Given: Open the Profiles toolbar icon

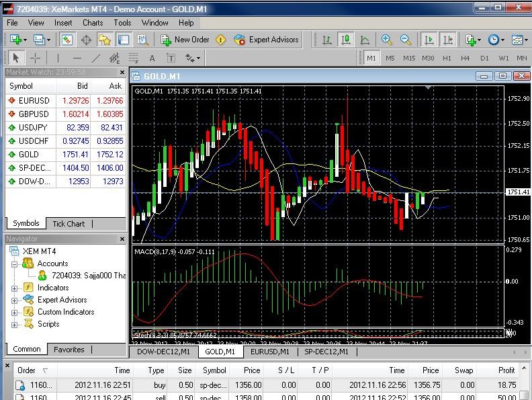Looking at the screenshot, I should click(x=38, y=40).
